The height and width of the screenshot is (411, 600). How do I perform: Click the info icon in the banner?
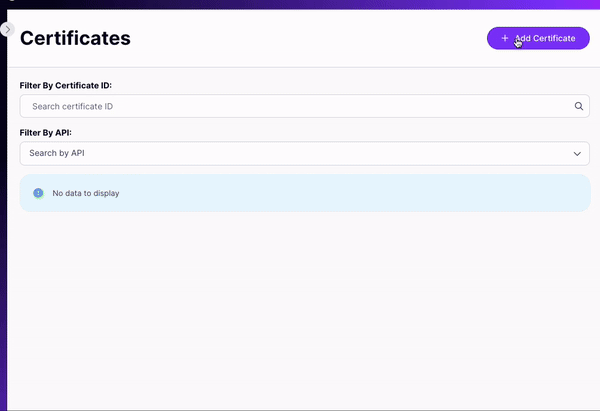click(38, 193)
